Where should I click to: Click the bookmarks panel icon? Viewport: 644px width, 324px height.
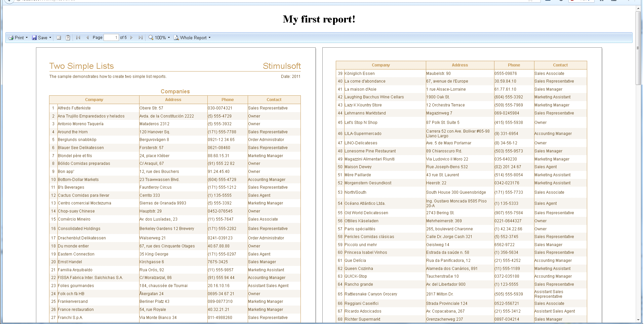(59, 38)
